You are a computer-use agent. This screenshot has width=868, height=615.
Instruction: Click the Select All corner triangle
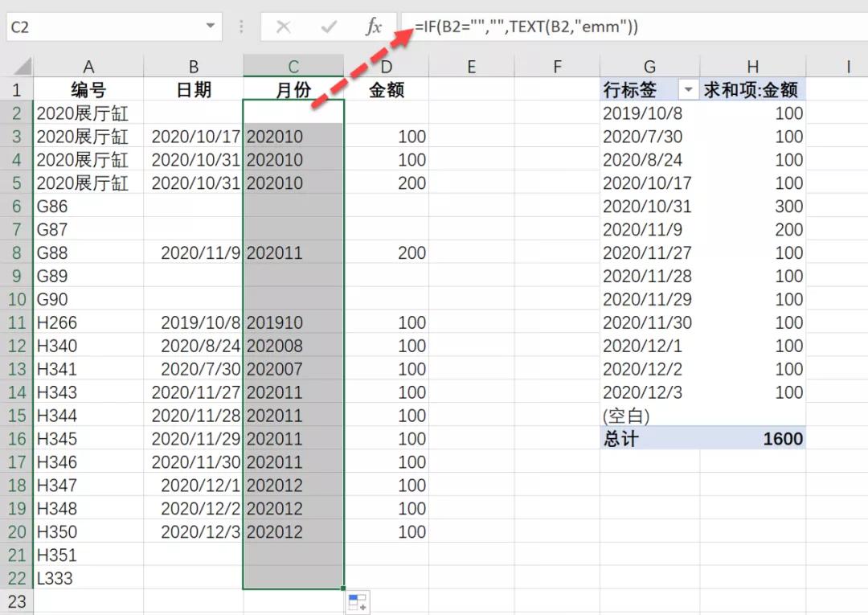[22, 67]
